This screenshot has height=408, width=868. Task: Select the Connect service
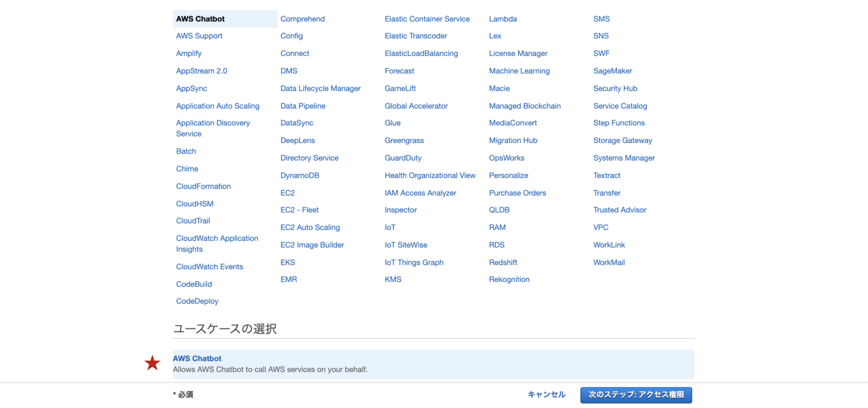(295, 53)
